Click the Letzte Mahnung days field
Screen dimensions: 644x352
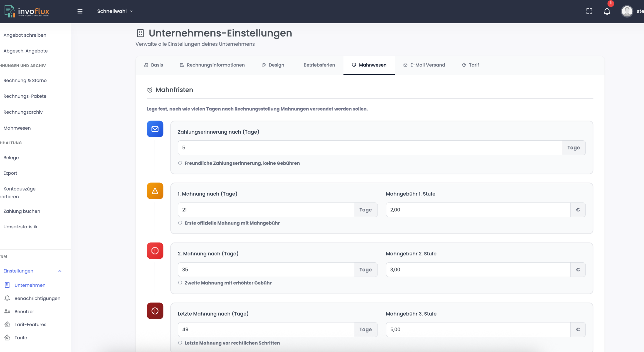266,329
